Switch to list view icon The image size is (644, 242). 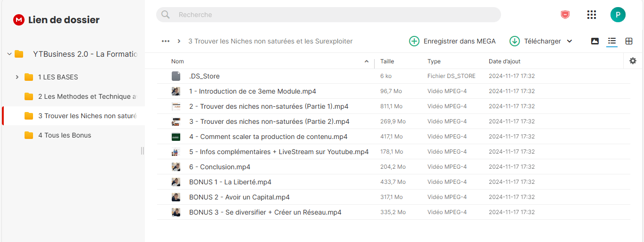(x=612, y=41)
